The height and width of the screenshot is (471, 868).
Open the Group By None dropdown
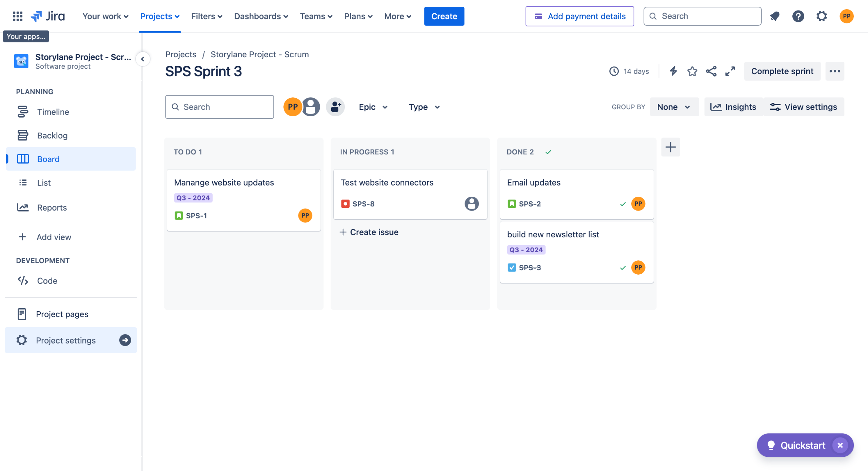(674, 107)
